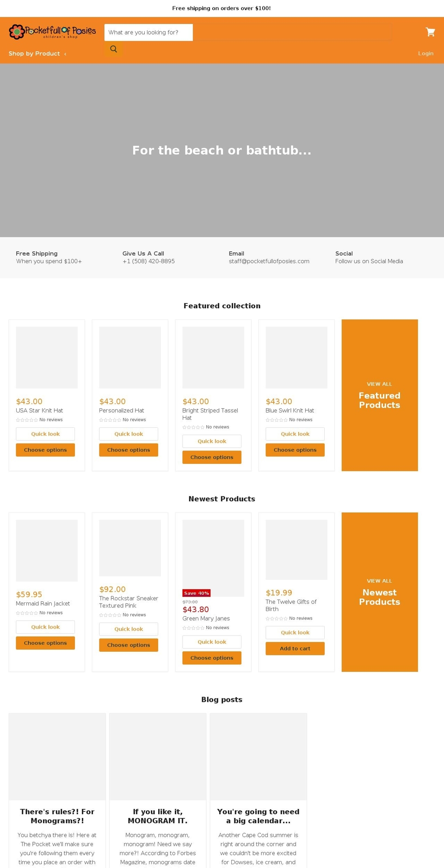Open Personalized Hat product image
Image resolution: width=444 pixels, height=868 pixels.
[x=130, y=357]
